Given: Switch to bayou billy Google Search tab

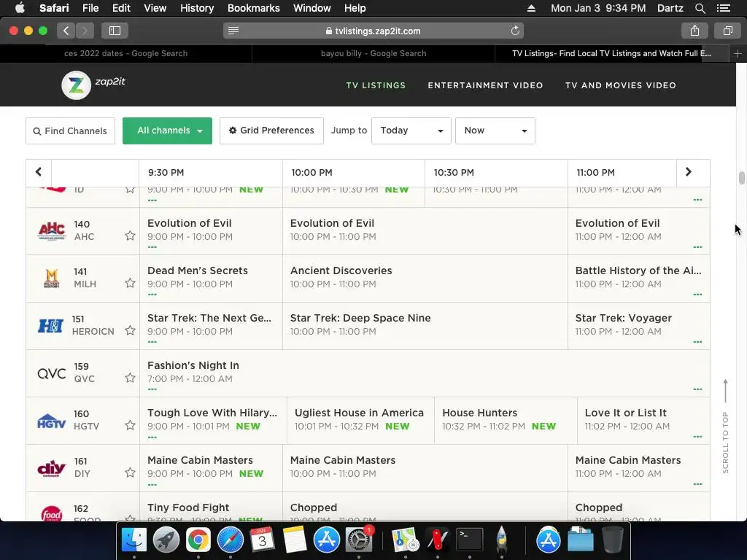Looking at the screenshot, I should (373, 53).
